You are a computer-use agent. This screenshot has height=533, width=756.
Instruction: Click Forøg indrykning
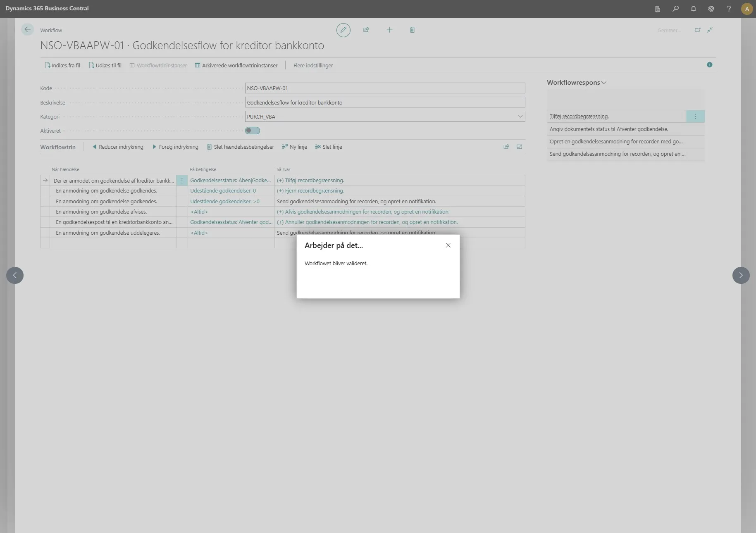(175, 147)
